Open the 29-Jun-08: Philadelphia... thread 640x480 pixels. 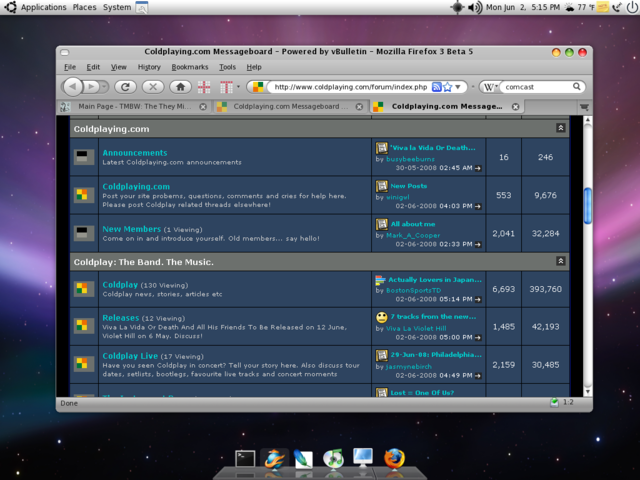coord(436,354)
